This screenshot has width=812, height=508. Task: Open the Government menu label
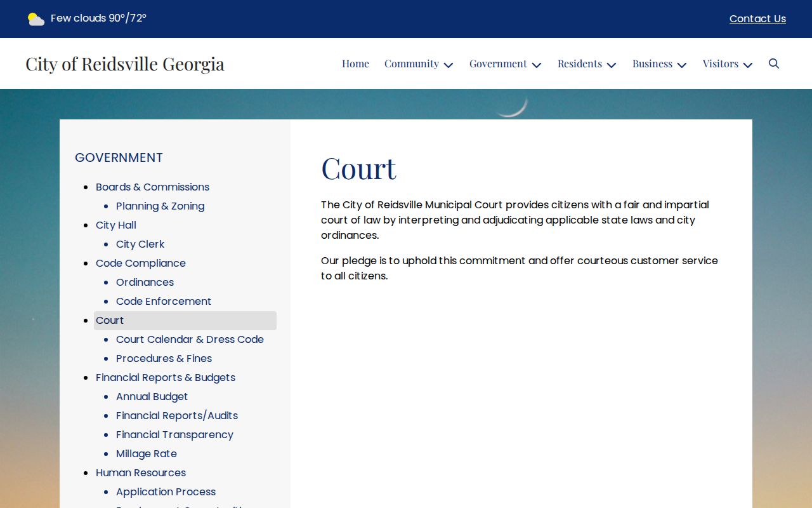[x=498, y=63]
